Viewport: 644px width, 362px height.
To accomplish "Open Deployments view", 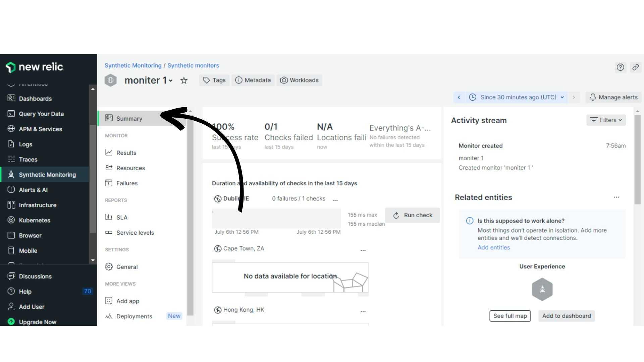I will pyautogui.click(x=134, y=316).
